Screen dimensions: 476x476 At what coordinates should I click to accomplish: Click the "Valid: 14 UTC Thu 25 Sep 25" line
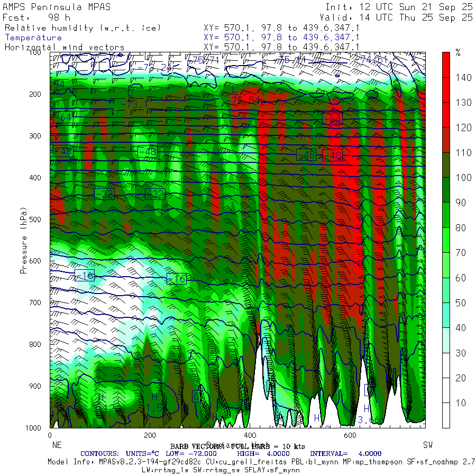click(x=396, y=17)
